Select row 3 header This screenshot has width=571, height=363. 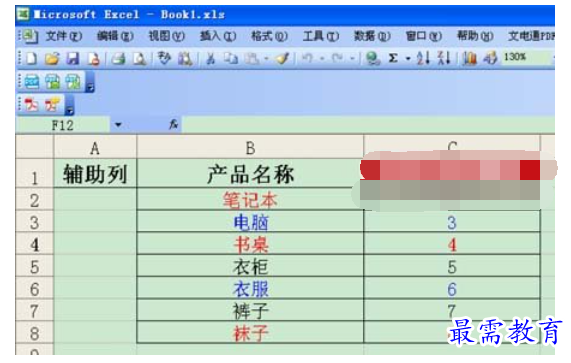34,222
